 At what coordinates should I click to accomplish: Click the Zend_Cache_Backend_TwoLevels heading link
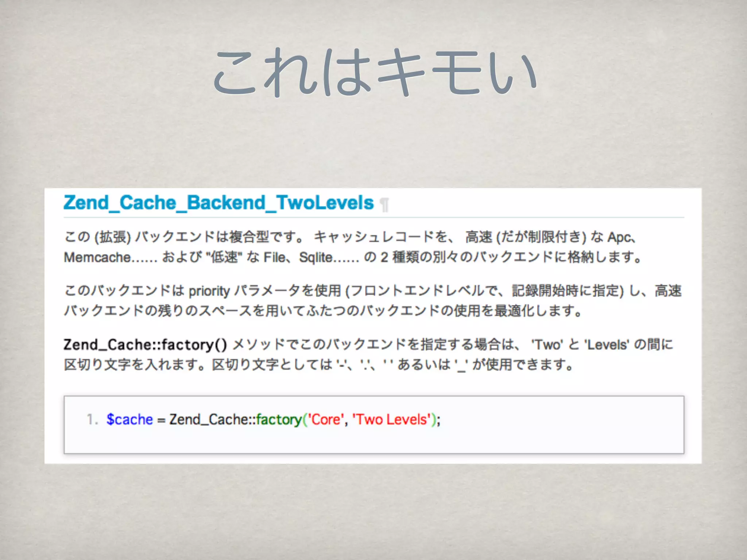point(218,203)
